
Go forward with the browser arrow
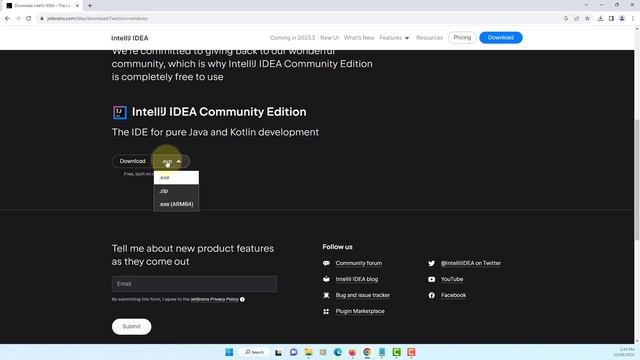pyautogui.click(x=18, y=18)
